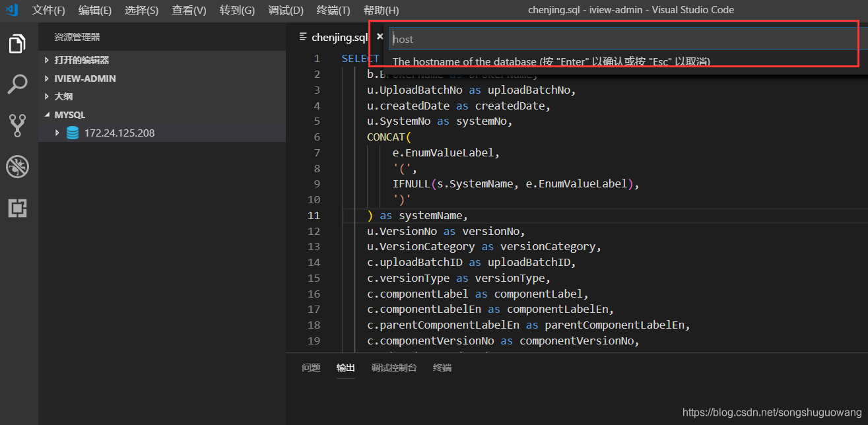Image resolution: width=868 pixels, height=425 pixels.
Task: Click the Visual Studio Code logo
Action: [x=10, y=9]
